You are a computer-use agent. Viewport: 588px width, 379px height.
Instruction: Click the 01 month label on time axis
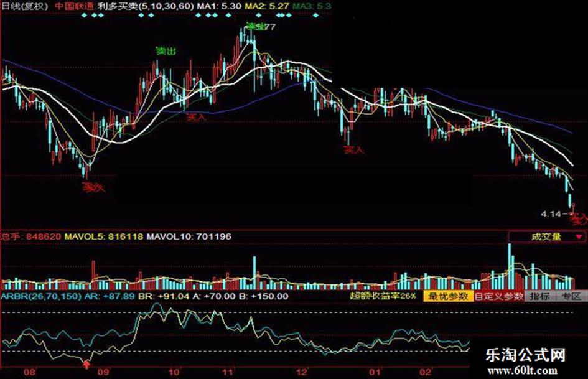(x=375, y=372)
